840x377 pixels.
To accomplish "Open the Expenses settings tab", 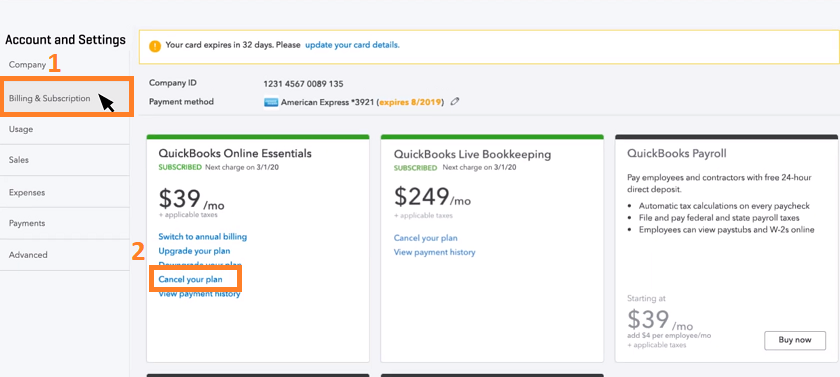I will 27,192.
